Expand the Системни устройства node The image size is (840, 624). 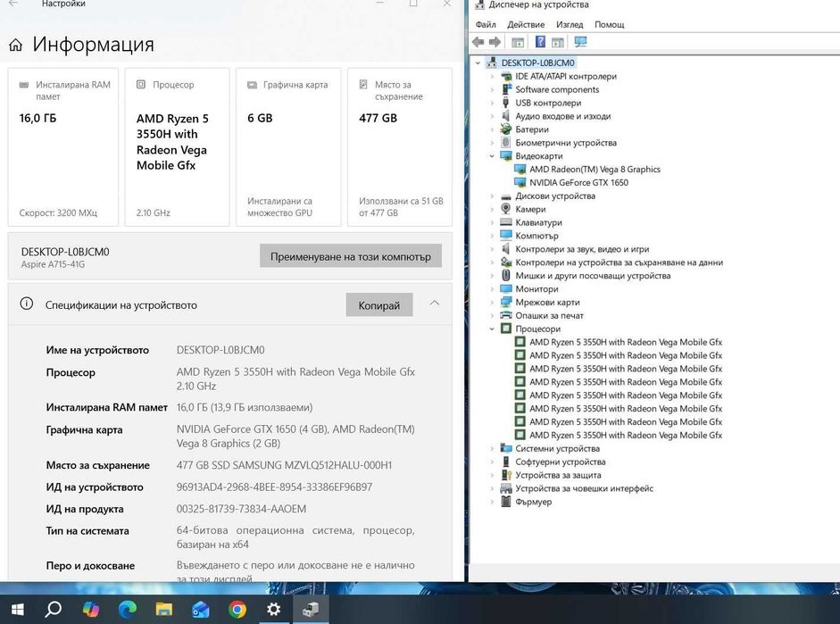pyautogui.click(x=492, y=448)
